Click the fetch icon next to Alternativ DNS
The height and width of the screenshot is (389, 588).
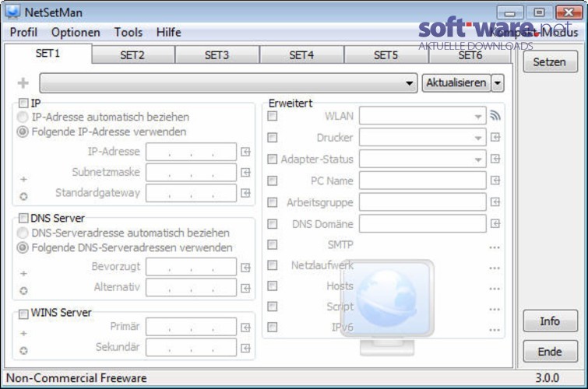pyautogui.click(x=245, y=288)
